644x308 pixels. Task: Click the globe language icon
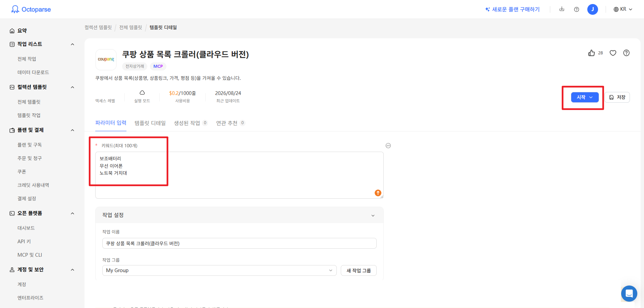(616, 9)
